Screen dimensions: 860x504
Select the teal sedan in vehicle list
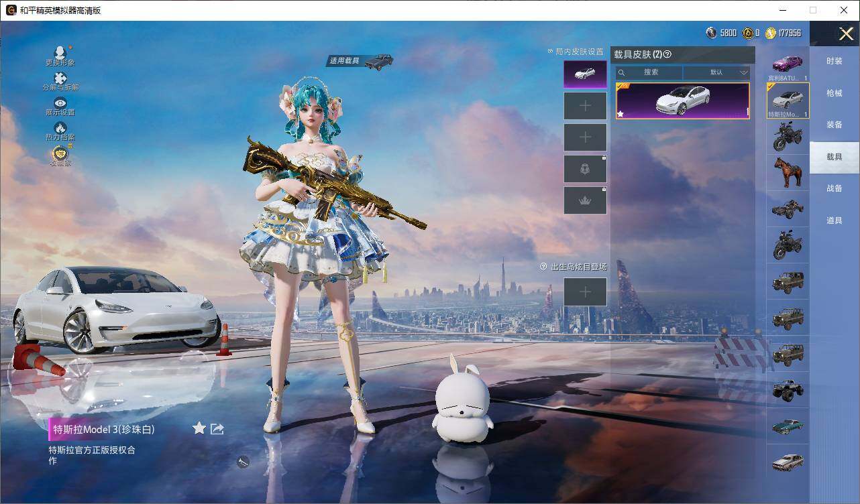coord(788,426)
